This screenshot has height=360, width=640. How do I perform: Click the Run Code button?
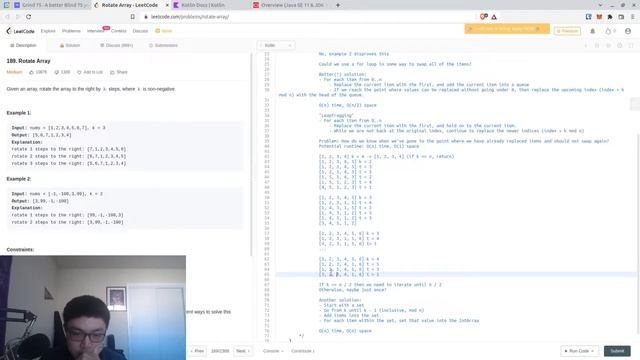(579, 351)
